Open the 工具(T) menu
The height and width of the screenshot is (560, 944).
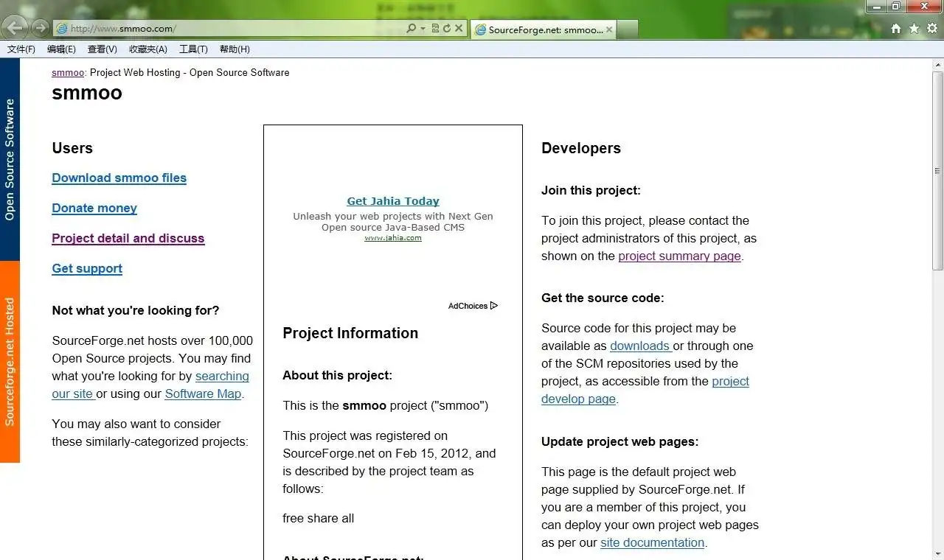tap(193, 49)
